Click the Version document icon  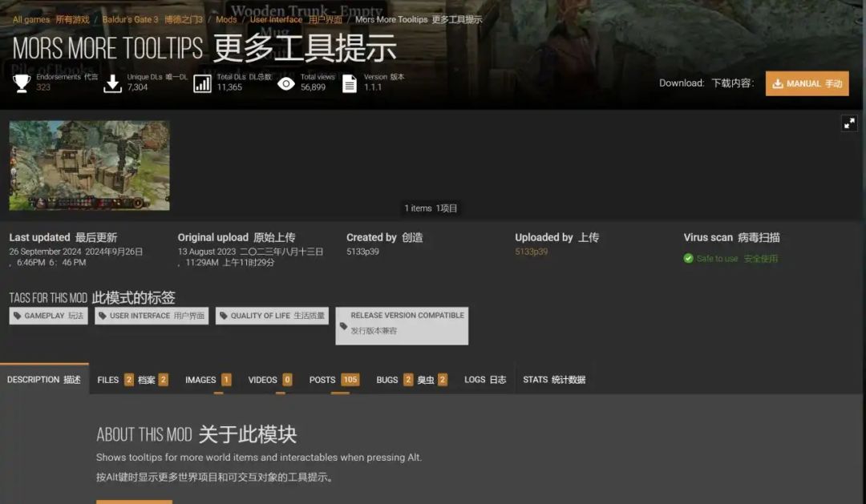click(x=350, y=83)
